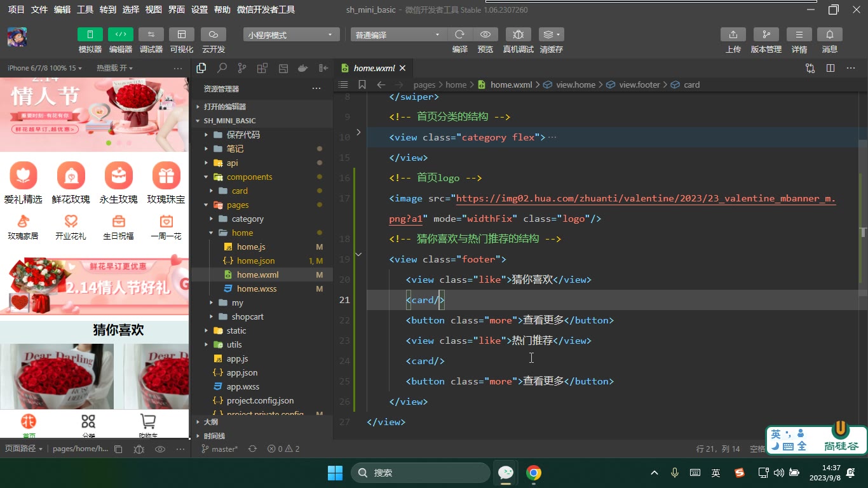
Task: Start 真机调试 remote debugging
Action: pyautogui.click(x=519, y=34)
